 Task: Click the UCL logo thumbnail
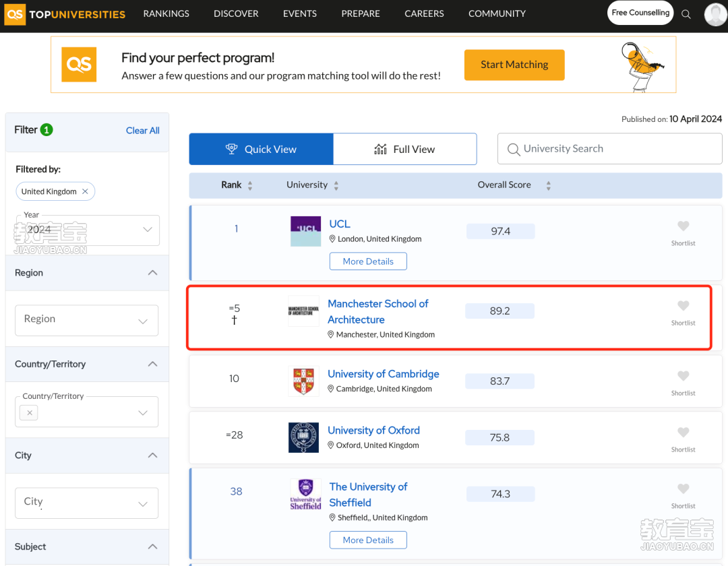305,231
